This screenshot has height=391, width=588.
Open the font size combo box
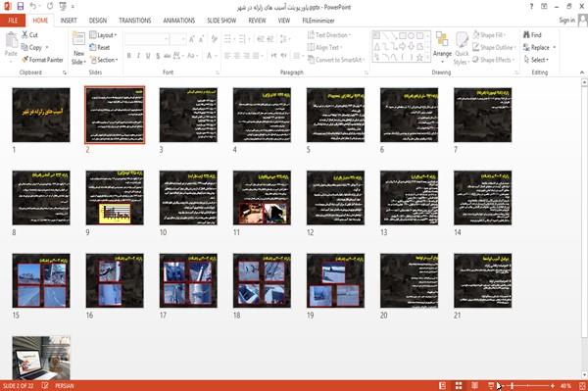178,39
